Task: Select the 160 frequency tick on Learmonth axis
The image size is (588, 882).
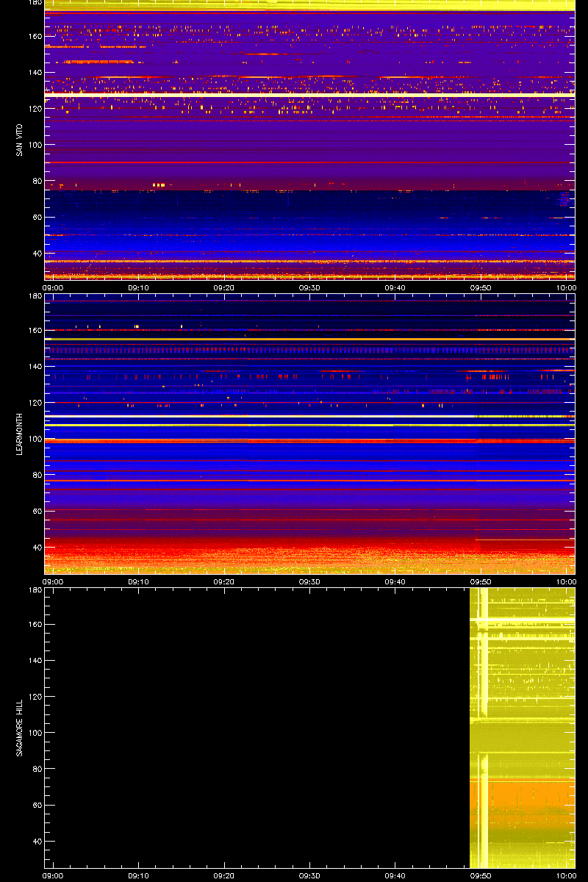Action: click(x=35, y=330)
